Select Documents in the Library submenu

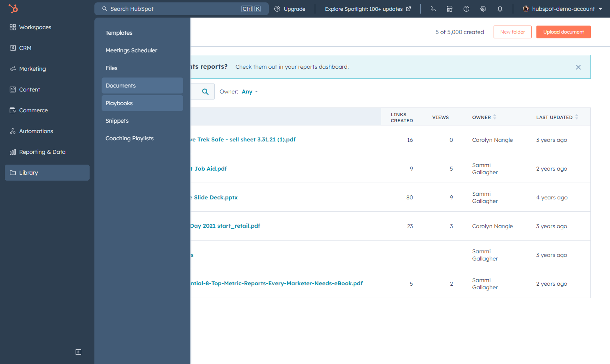142,86
